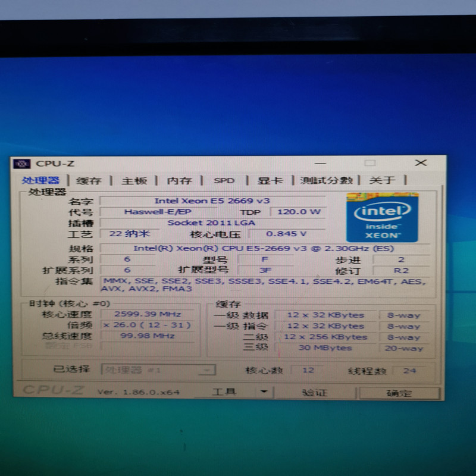Click the 验证 button
Image resolution: width=476 pixels, height=476 pixels.
coord(315,393)
